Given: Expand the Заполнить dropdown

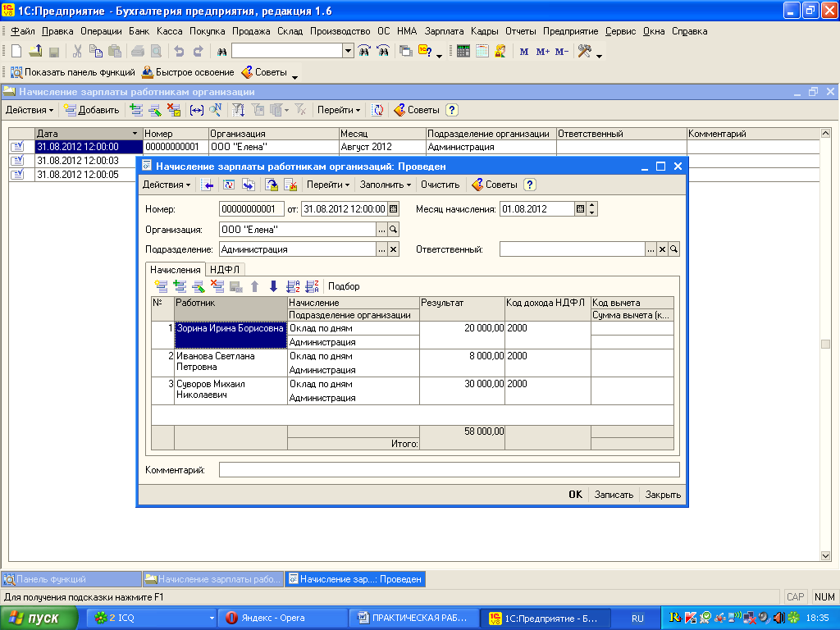Looking at the screenshot, I should point(386,185).
